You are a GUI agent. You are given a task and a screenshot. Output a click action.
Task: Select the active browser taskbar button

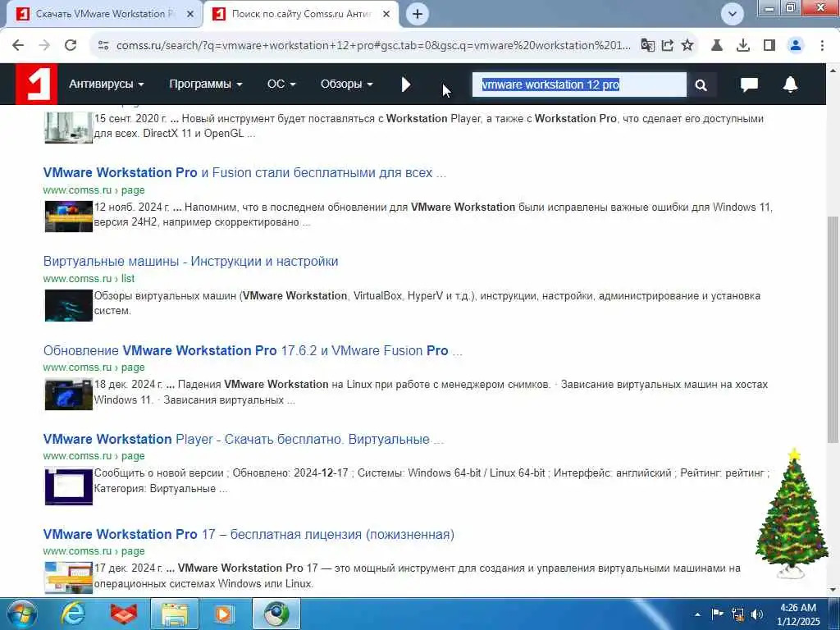pyautogui.click(x=276, y=614)
